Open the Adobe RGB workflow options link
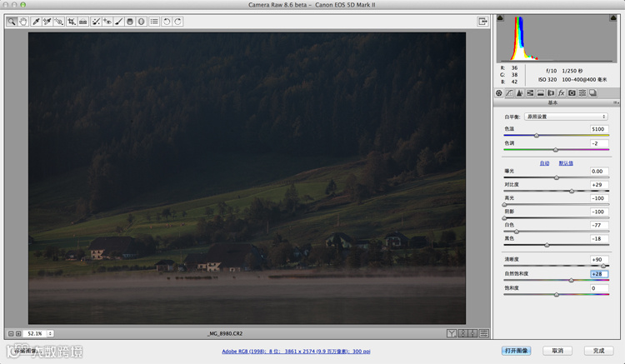625x364 pixels. click(296, 352)
